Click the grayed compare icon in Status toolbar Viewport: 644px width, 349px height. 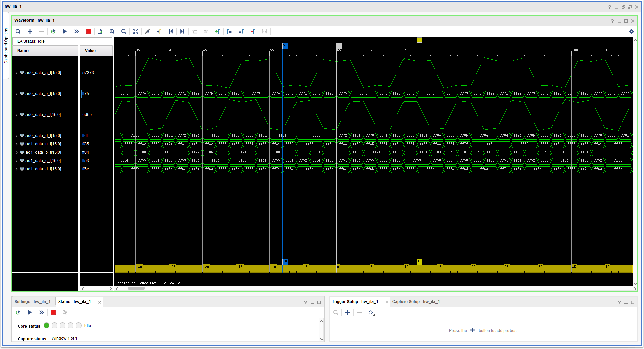(65, 312)
